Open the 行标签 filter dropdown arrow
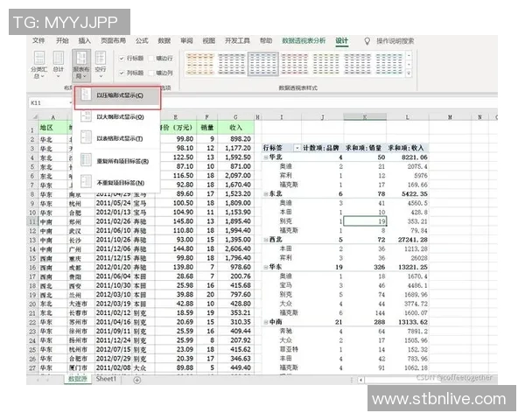525x420 pixels. tap(297, 148)
